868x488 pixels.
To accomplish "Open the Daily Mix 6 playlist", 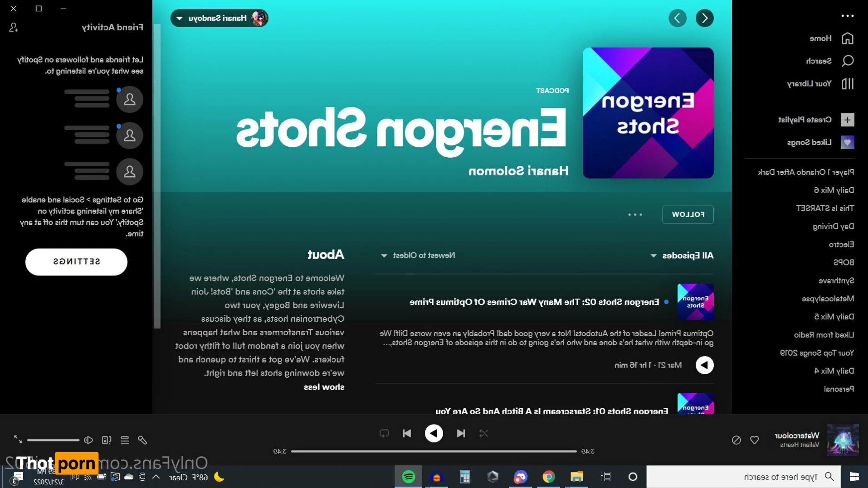I will click(834, 190).
